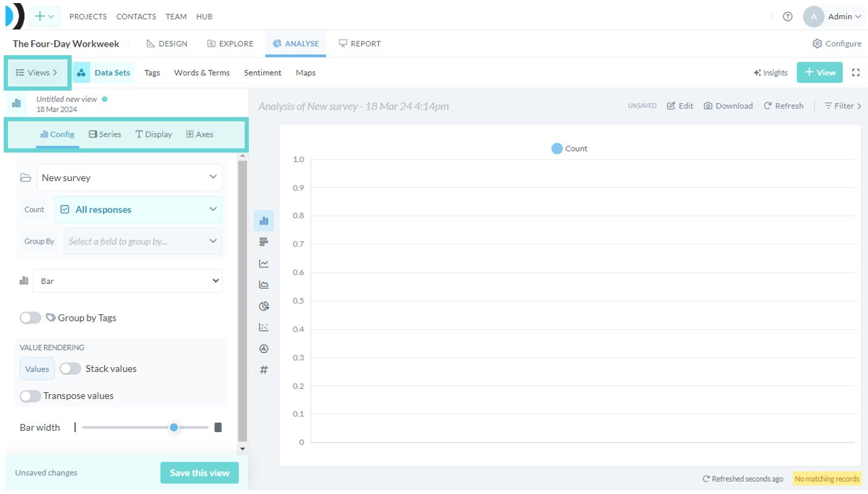Viewport: 868px width, 494px height.
Task: Select the vertical bar chart type icon
Action: coord(264,221)
